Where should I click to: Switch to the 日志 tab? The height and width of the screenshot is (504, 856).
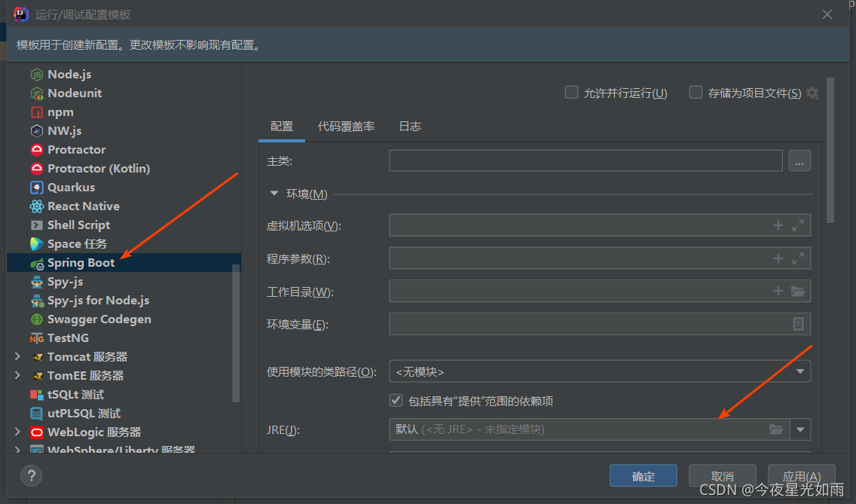pyautogui.click(x=409, y=127)
